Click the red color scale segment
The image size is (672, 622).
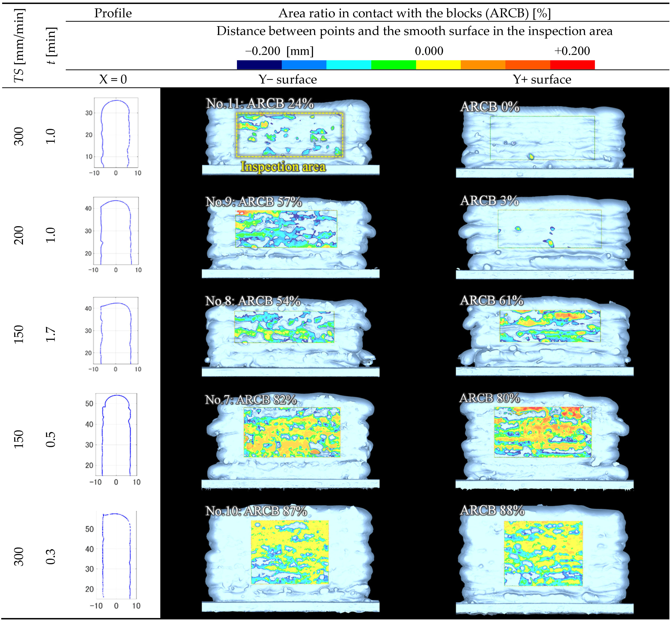pos(572,65)
